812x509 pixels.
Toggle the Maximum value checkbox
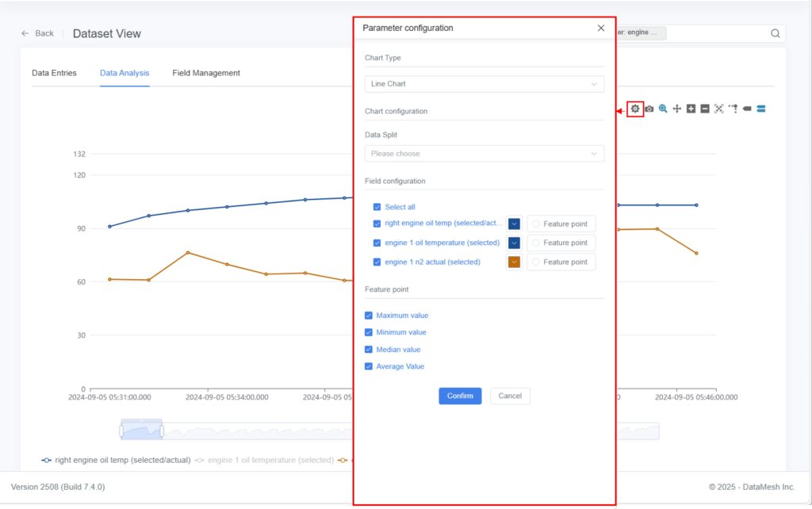pyautogui.click(x=368, y=316)
